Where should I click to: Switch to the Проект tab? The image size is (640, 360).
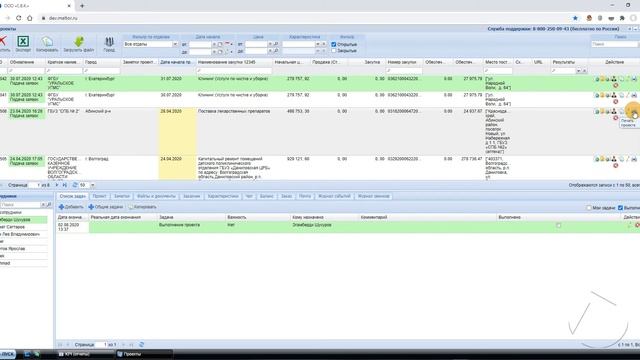99,196
